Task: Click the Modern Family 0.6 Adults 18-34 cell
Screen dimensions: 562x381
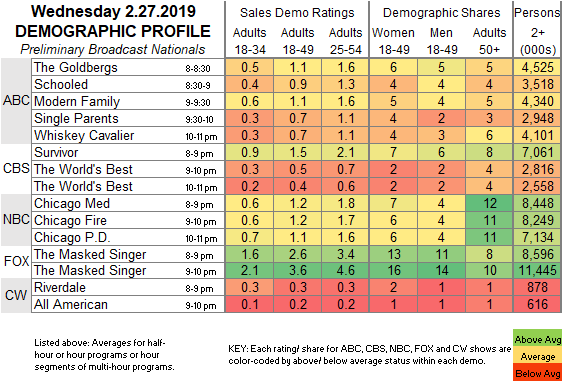Action: [249, 101]
